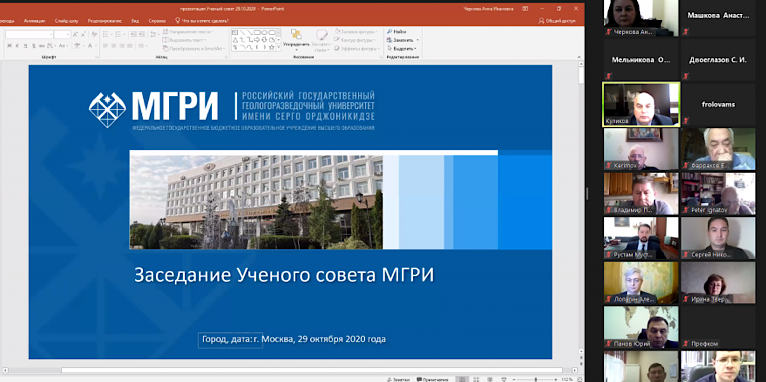Start slideshow from the status bar icon
Viewport: 766px width, 382px height.
(504, 379)
